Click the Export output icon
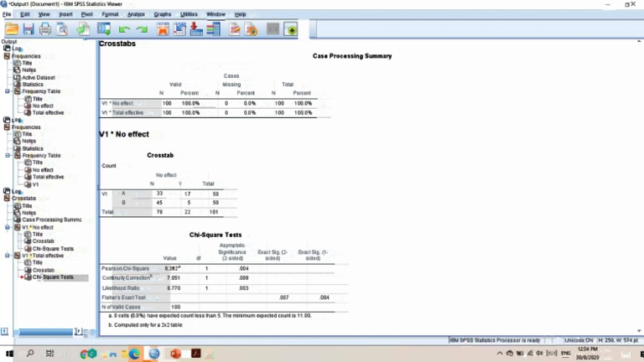 pos(83,29)
